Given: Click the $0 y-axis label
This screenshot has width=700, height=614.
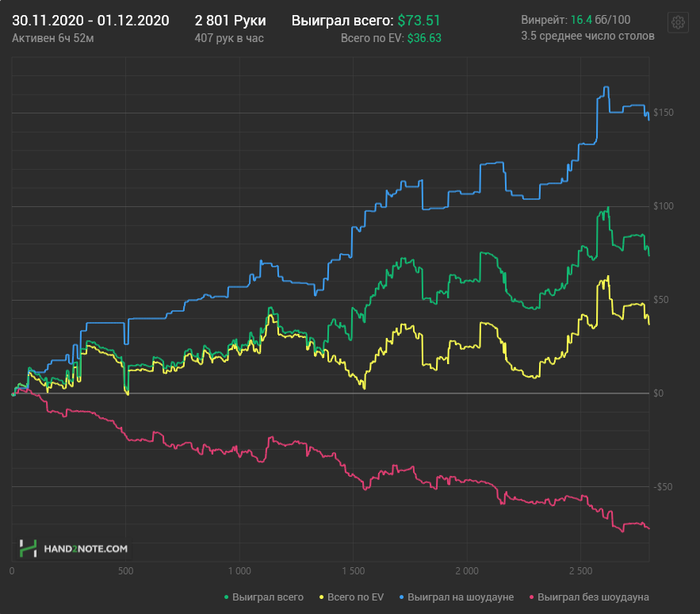Looking at the screenshot, I should point(658,393).
